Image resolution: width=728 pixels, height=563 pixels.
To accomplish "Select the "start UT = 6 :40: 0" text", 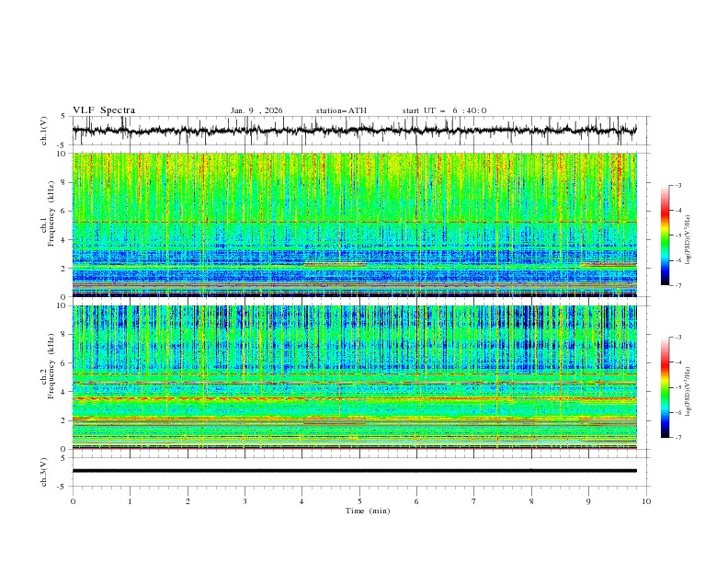I will pyautogui.click(x=444, y=110).
